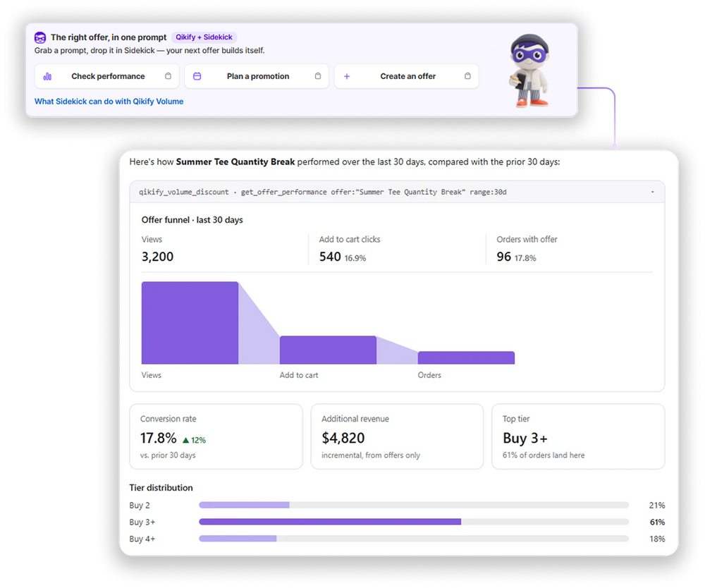Collapse the qikify_volume_discount tool call block

coord(652,192)
